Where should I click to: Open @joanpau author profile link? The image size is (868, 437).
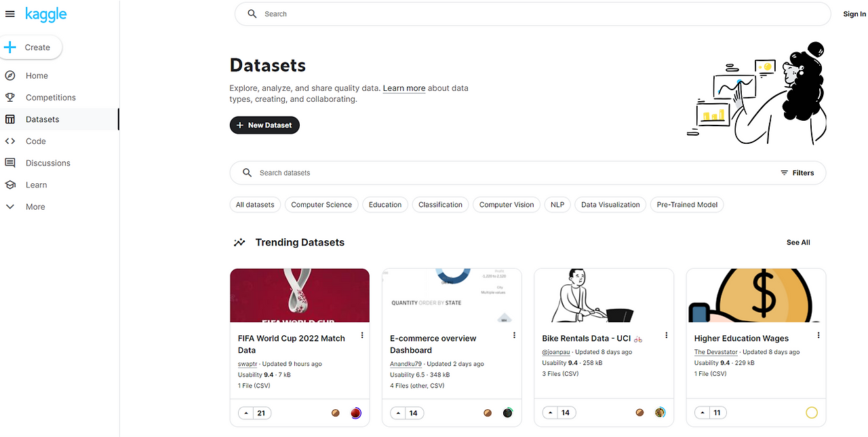[556, 352]
